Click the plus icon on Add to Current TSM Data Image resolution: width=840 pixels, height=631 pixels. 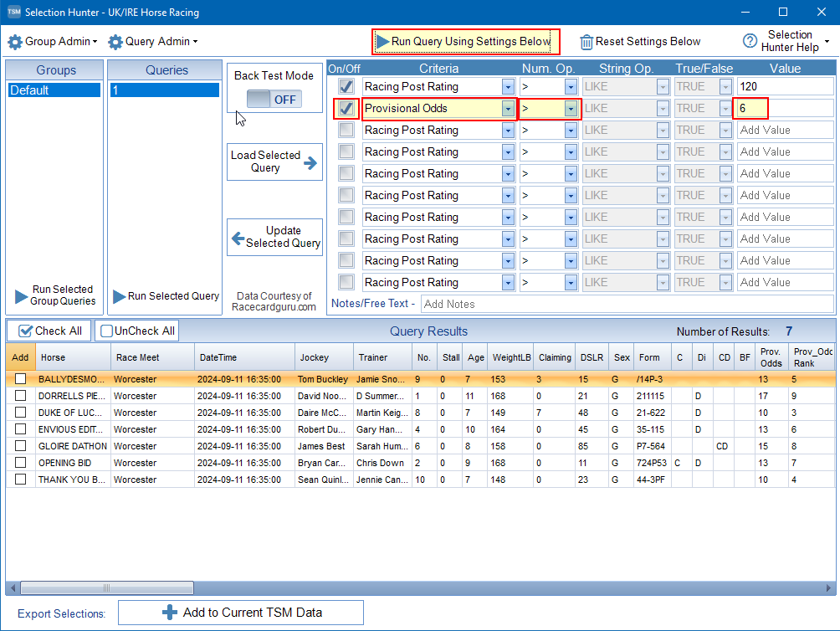coord(170,613)
